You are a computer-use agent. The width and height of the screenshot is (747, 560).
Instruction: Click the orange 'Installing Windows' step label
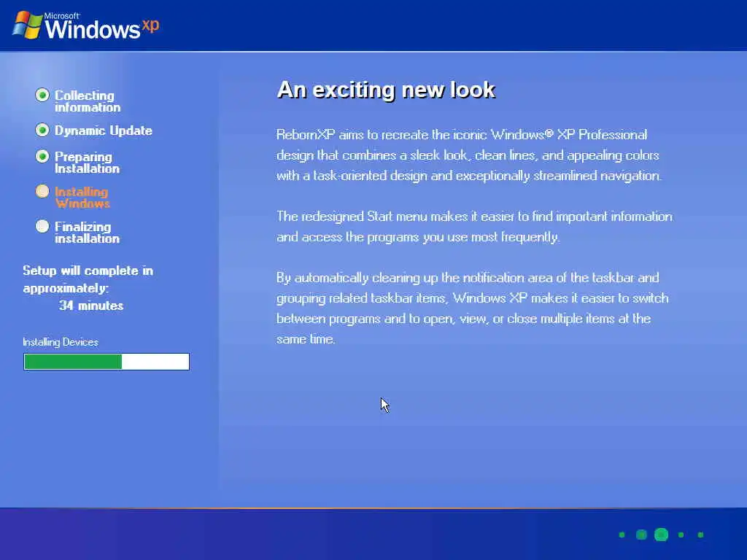tap(82, 197)
